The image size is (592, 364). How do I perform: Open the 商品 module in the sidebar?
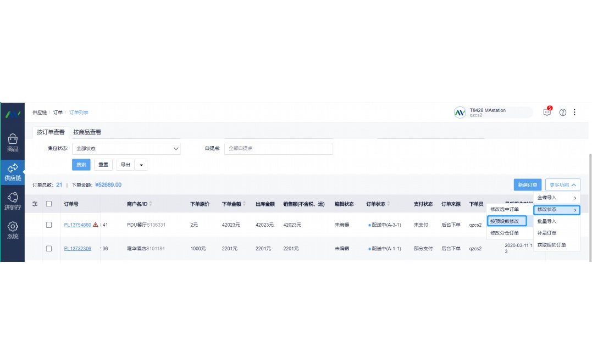pyautogui.click(x=12, y=142)
